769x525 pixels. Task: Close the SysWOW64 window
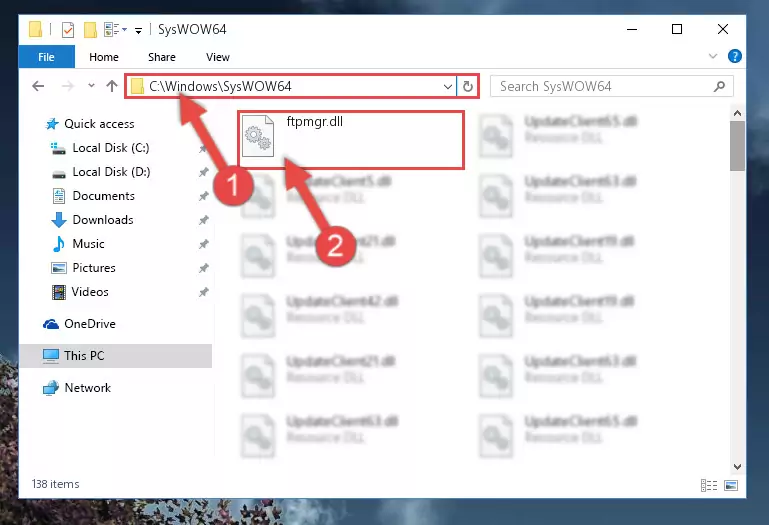coord(722,29)
